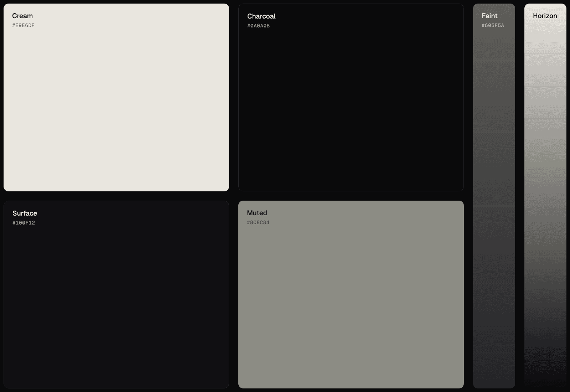Click the Surface swatch title
This screenshot has width=570, height=392.
pos(25,213)
